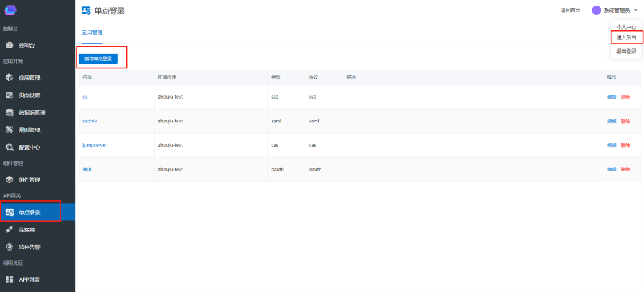Click the 组件管理 layers icon

point(10,180)
